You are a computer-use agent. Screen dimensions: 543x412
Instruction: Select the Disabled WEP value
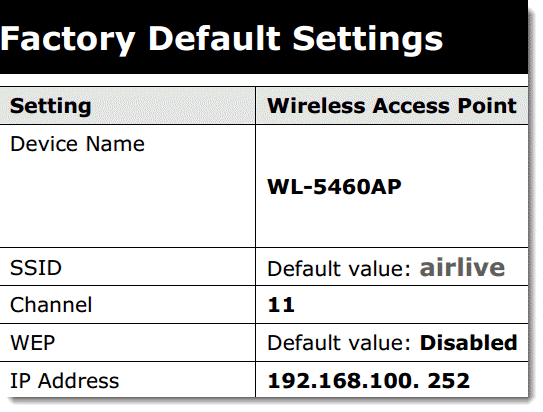coord(468,343)
